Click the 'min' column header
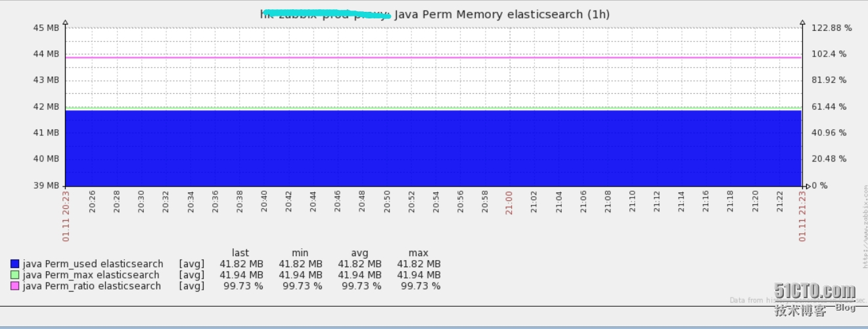The image size is (868, 329). (300, 253)
